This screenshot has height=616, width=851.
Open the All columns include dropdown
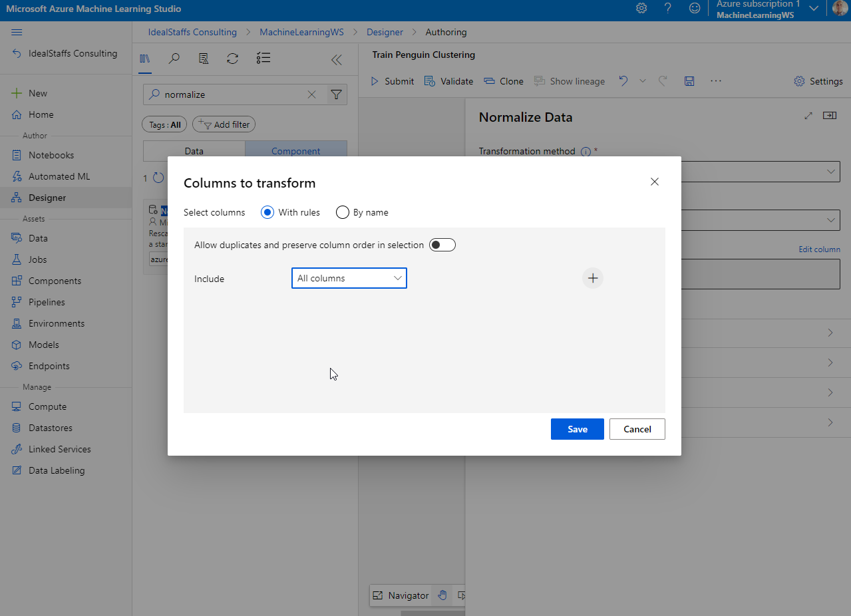pos(349,278)
